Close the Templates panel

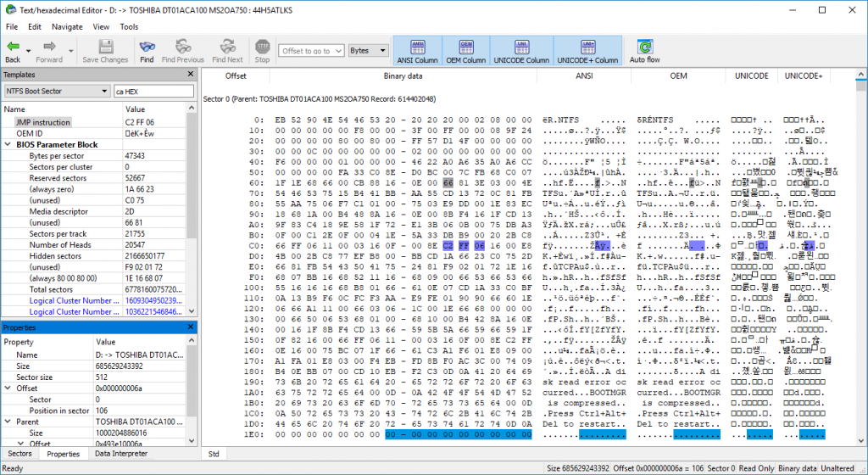pyautogui.click(x=190, y=75)
